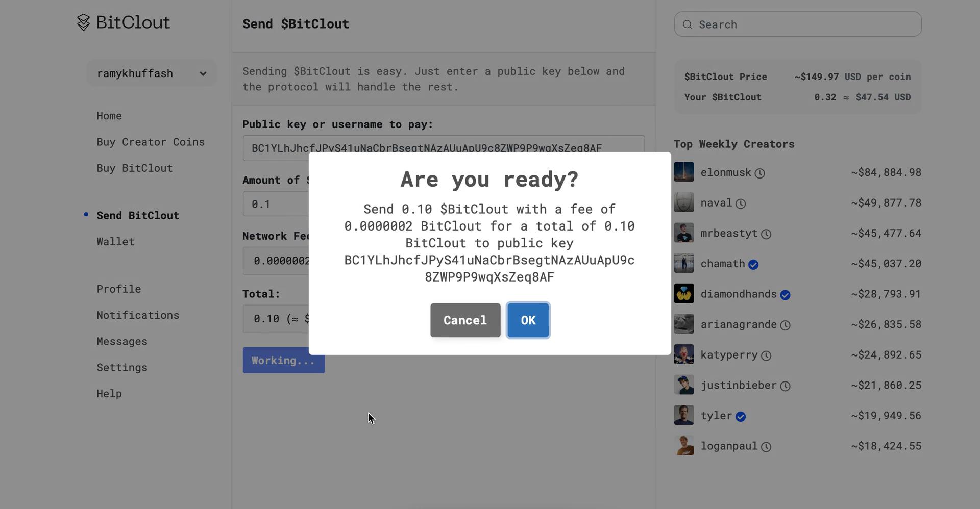The width and height of the screenshot is (980, 509).
Task: Open Notifications in sidebar
Action: pos(138,315)
